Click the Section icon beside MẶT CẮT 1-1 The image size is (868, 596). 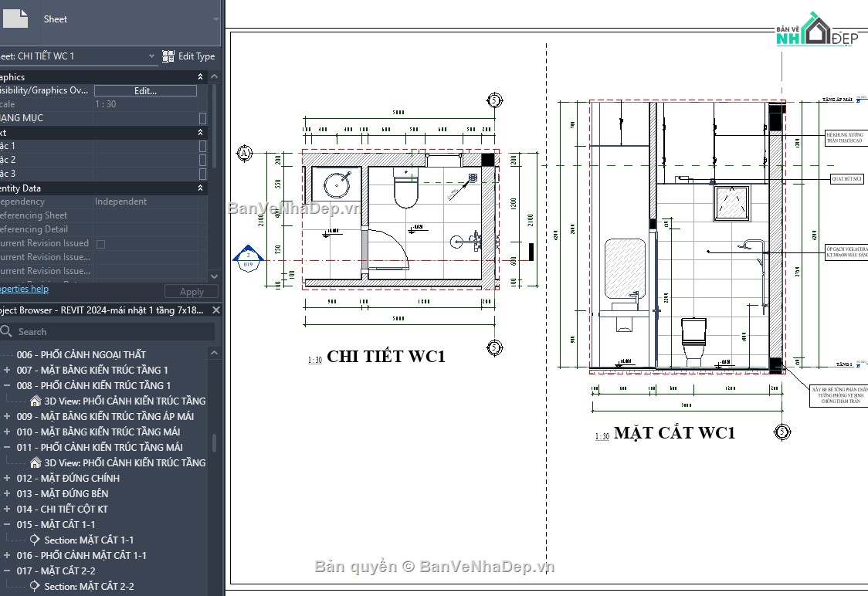35,540
